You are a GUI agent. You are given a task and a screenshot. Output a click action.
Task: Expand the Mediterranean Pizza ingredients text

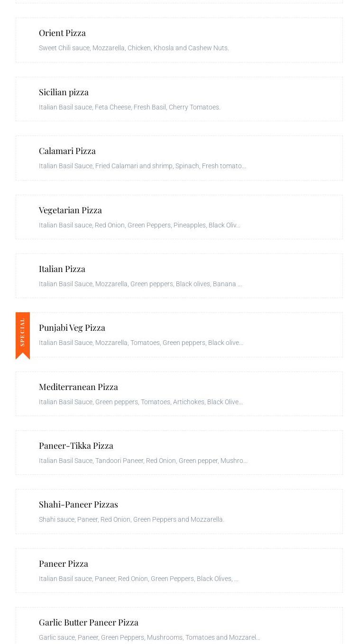coord(141,402)
